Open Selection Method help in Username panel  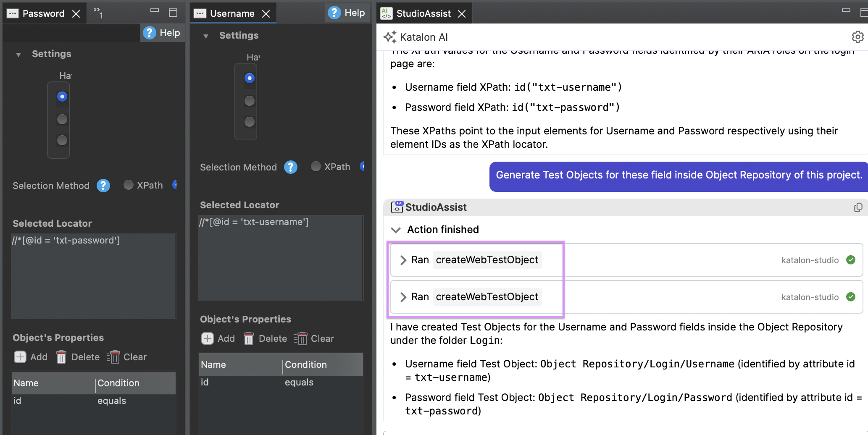point(291,167)
